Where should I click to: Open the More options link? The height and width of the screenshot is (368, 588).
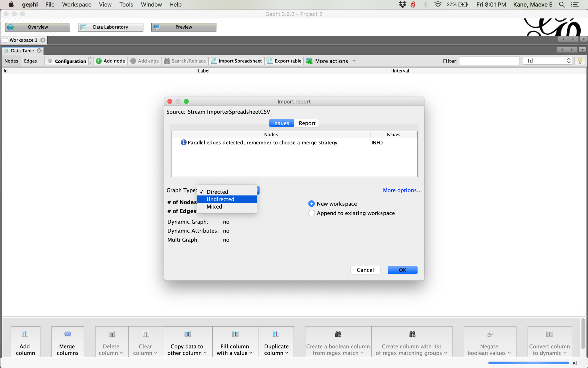click(x=402, y=190)
